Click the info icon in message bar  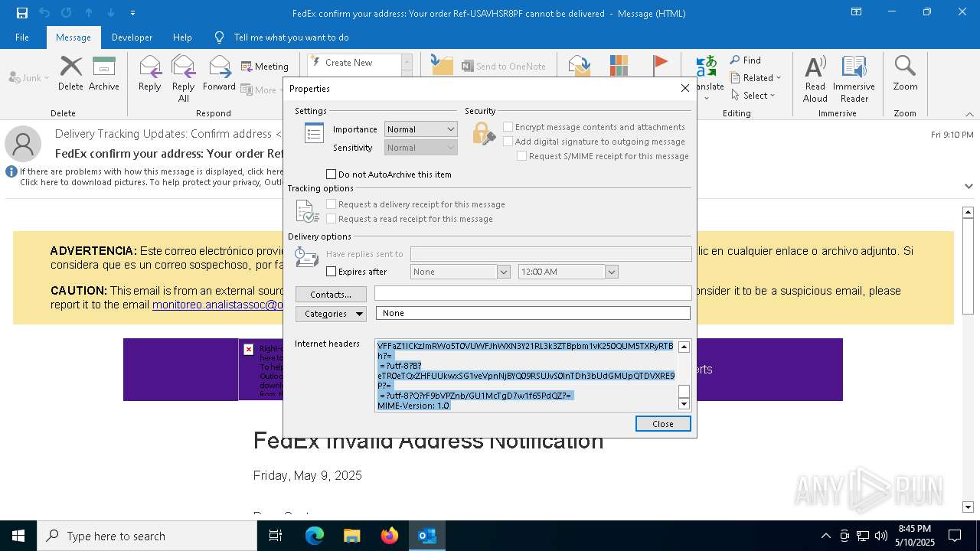tap(11, 171)
